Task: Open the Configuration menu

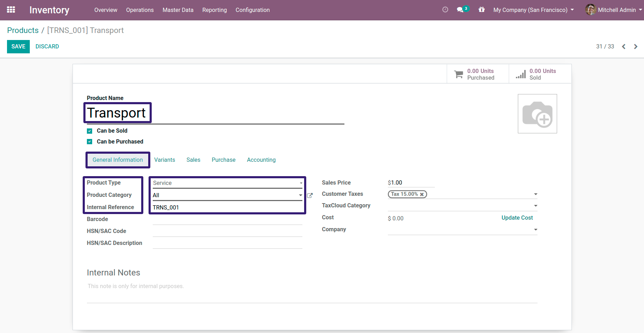Action: click(253, 10)
